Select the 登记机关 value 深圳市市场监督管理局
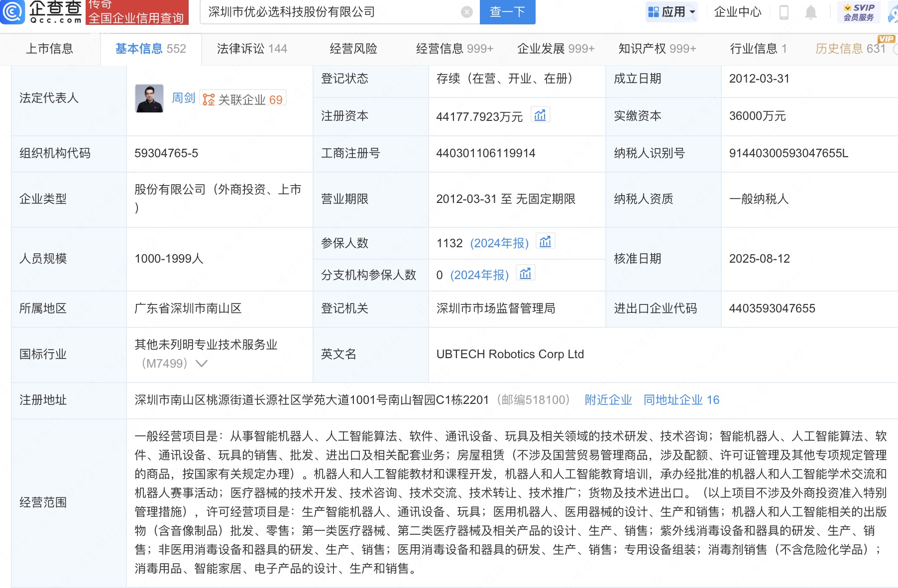This screenshot has width=898, height=588. pos(496,308)
